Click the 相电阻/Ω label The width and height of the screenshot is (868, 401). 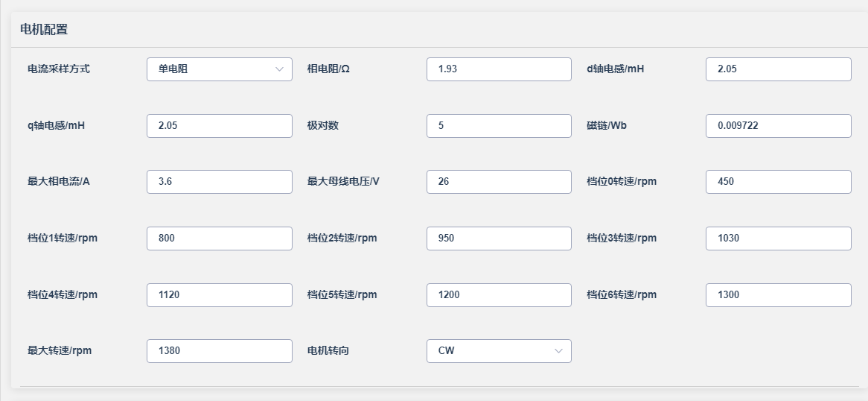(x=328, y=69)
